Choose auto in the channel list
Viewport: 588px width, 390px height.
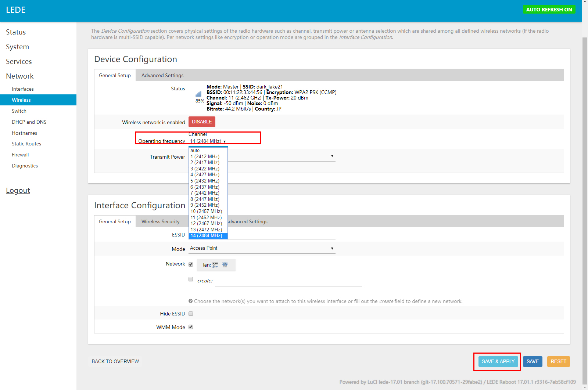tap(195, 151)
